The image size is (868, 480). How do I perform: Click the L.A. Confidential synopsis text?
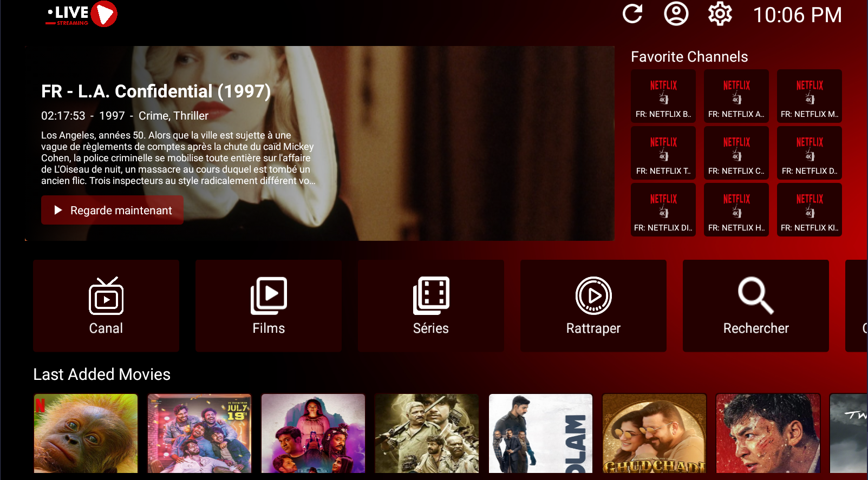[x=178, y=158]
